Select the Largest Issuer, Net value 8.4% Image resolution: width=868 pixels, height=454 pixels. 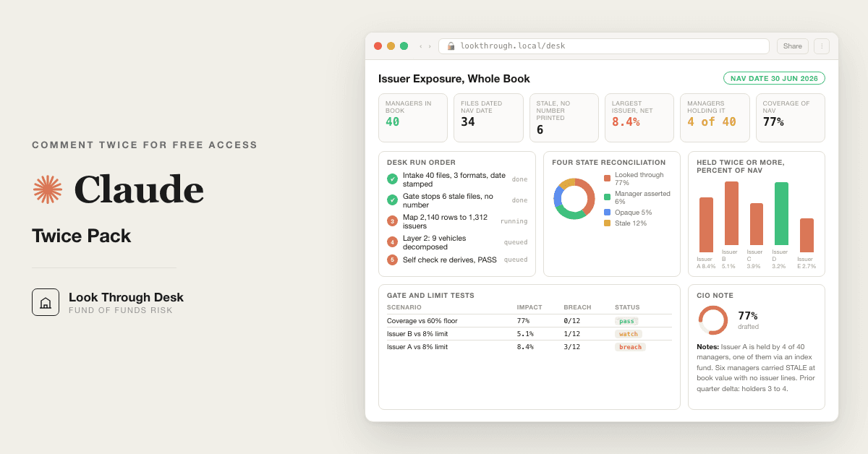click(x=626, y=121)
